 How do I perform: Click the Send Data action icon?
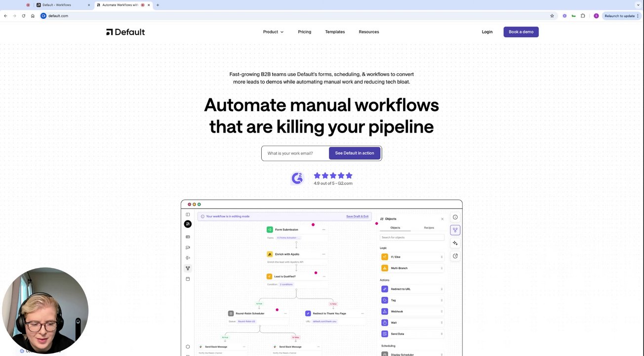pos(385,334)
